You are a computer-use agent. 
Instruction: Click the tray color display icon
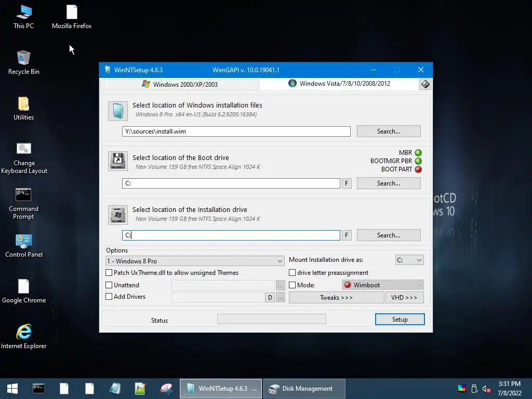coord(462,389)
